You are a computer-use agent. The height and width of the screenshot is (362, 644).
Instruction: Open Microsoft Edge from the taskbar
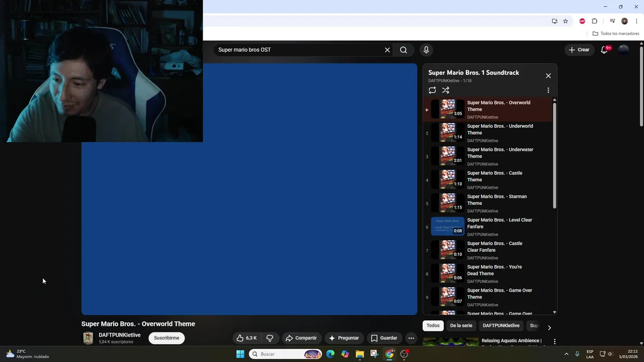pyautogui.click(x=330, y=354)
